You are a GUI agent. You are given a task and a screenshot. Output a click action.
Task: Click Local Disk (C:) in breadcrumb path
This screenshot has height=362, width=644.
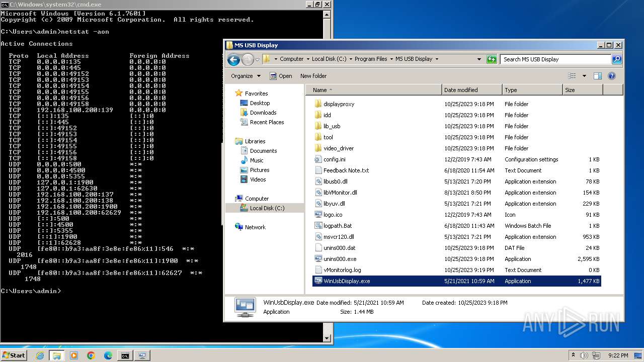329,59
